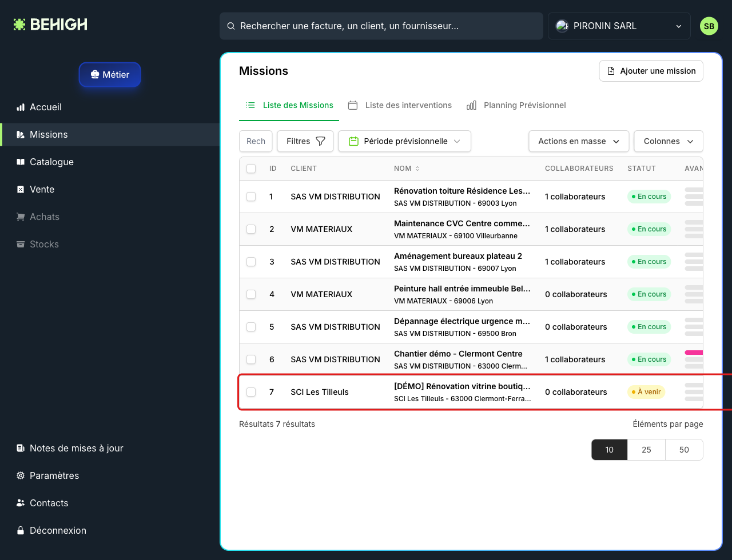Click the Déconnexion lock icon
This screenshot has height=560, width=732.
21,530
